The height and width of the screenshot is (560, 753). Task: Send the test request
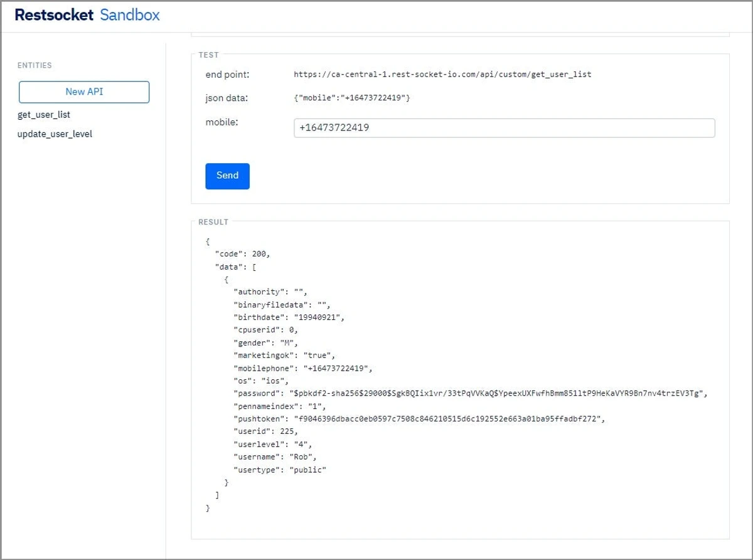(227, 176)
